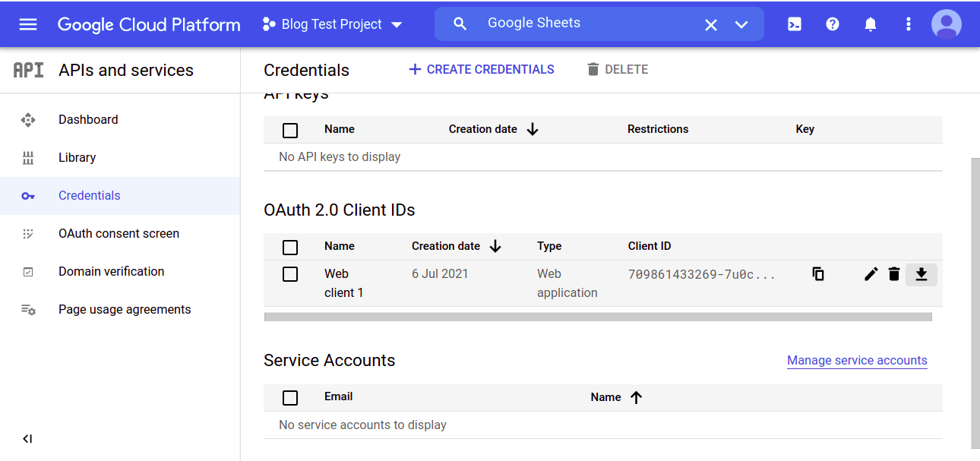Click the Web application type cell

[567, 283]
